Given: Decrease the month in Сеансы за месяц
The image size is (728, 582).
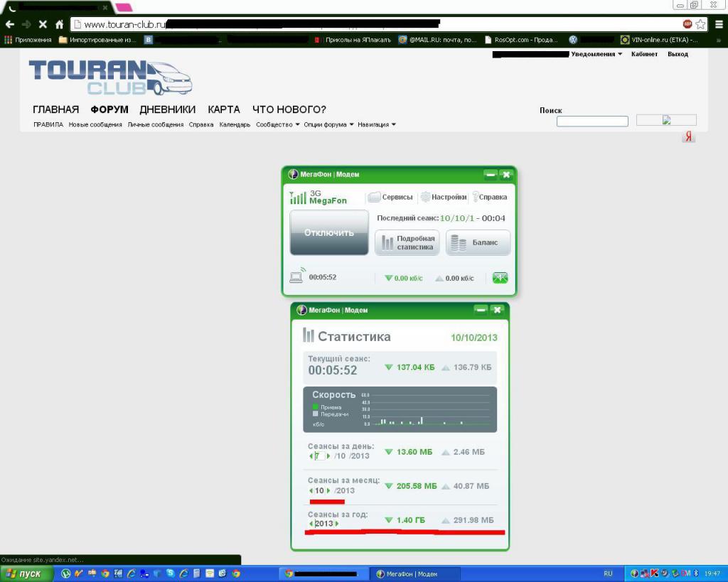Looking at the screenshot, I should pos(311,490).
